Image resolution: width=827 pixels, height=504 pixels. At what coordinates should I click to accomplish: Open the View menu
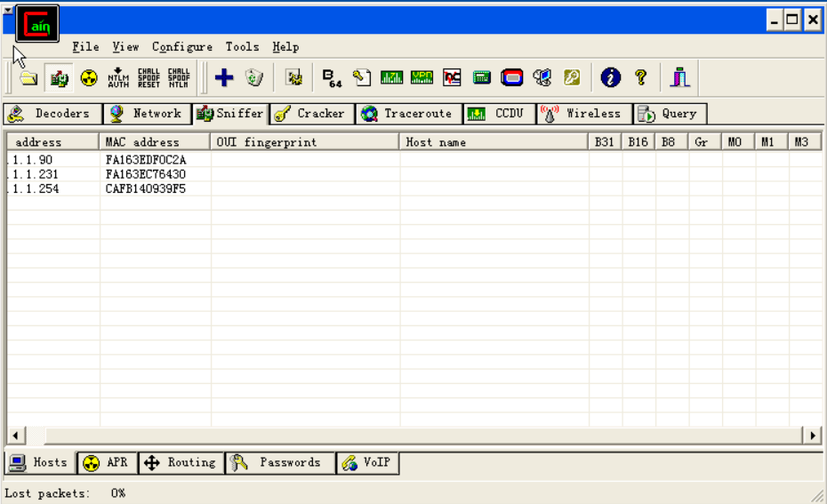pyautogui.click(x=125, y=47)
